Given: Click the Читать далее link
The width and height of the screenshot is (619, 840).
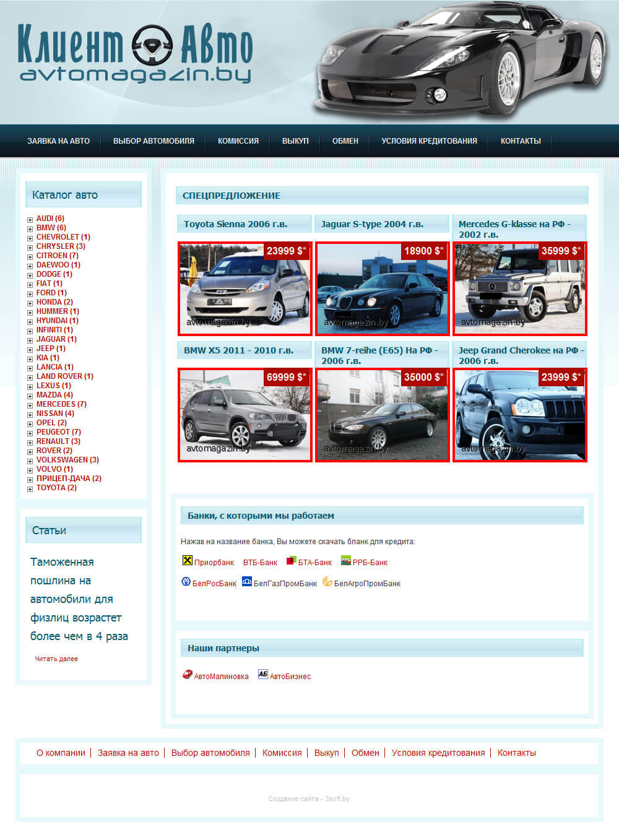Looking at the screenshot, I should [56, 659].
